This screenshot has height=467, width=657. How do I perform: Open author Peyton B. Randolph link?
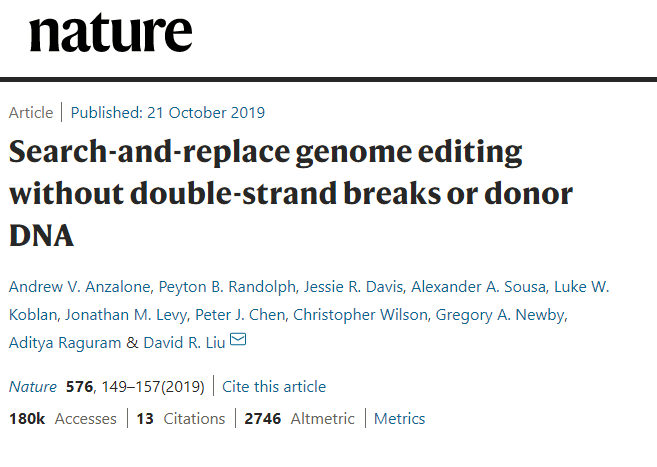point(227,287)
